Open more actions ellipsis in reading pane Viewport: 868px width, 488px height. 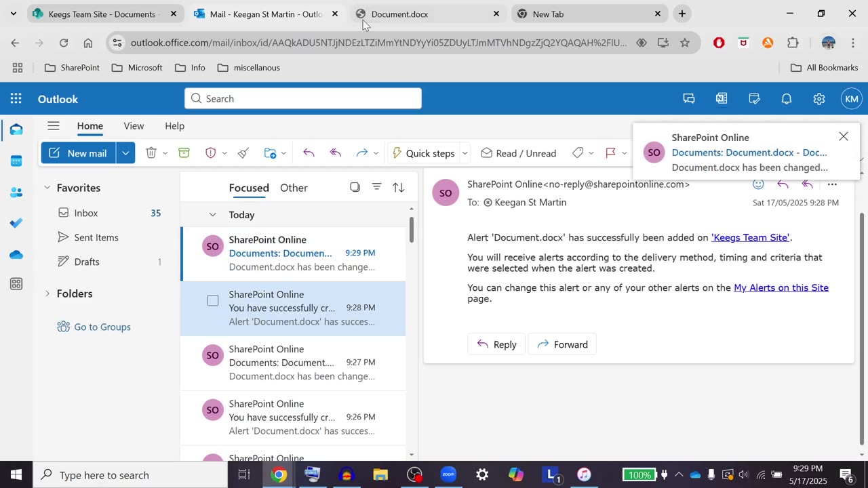(x=832, y=184)
